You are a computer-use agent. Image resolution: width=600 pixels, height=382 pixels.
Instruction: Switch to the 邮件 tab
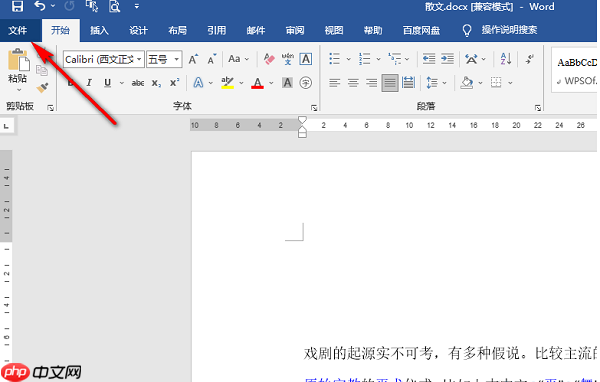[x=256, y=30]
